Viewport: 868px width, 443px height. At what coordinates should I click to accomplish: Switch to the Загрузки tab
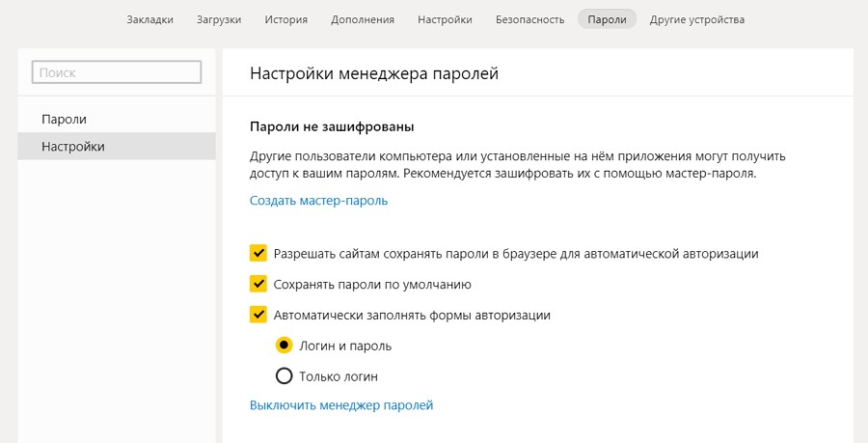coord(219,19)
